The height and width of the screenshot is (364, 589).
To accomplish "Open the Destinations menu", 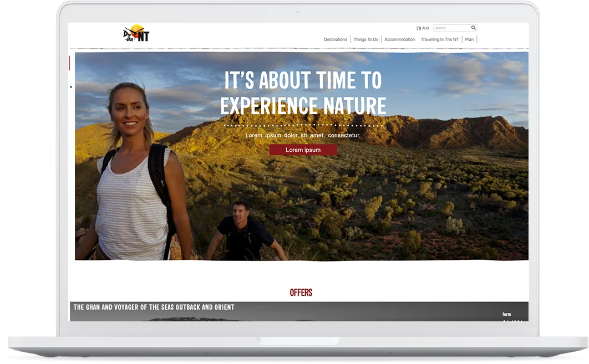I will tap(335, 39).
